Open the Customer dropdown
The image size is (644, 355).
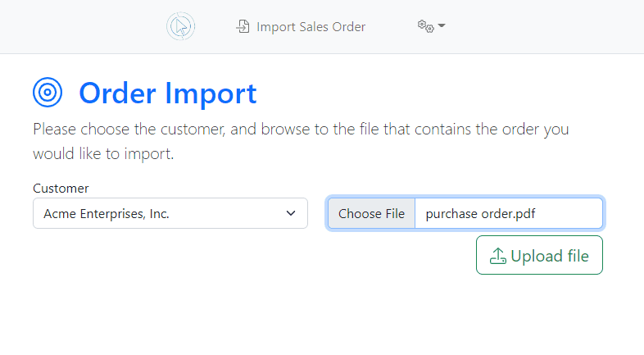170,213
